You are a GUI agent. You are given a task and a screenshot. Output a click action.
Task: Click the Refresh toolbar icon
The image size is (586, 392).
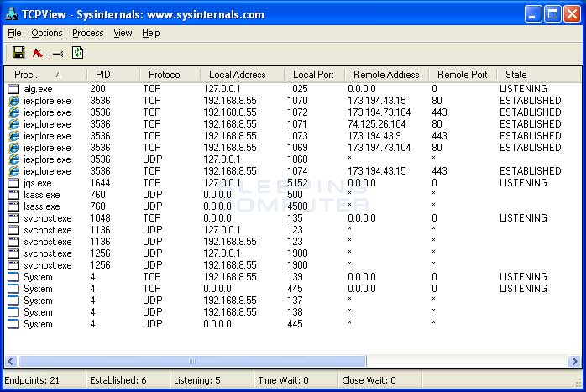(x=78, y=53)
